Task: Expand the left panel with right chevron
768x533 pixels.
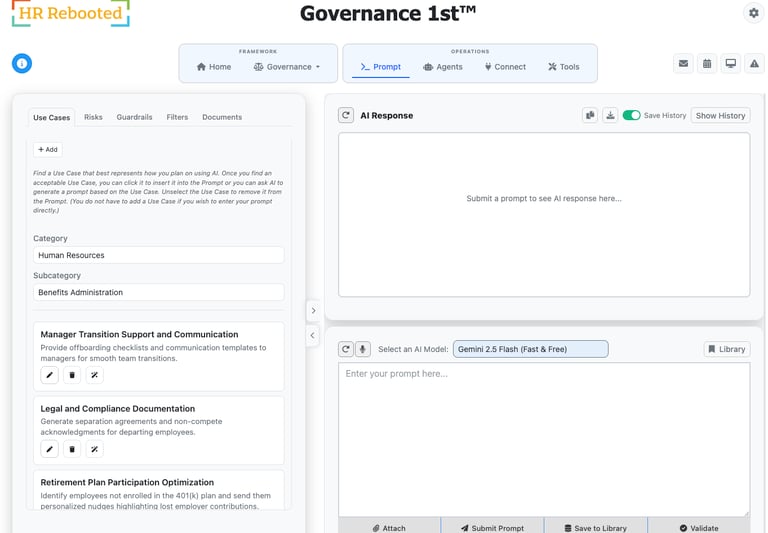Action: click(313, 311)
